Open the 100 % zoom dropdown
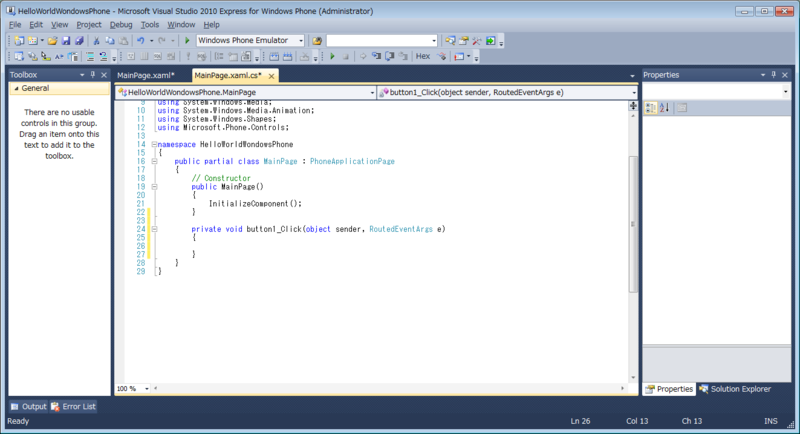 (x=146, y=389)
